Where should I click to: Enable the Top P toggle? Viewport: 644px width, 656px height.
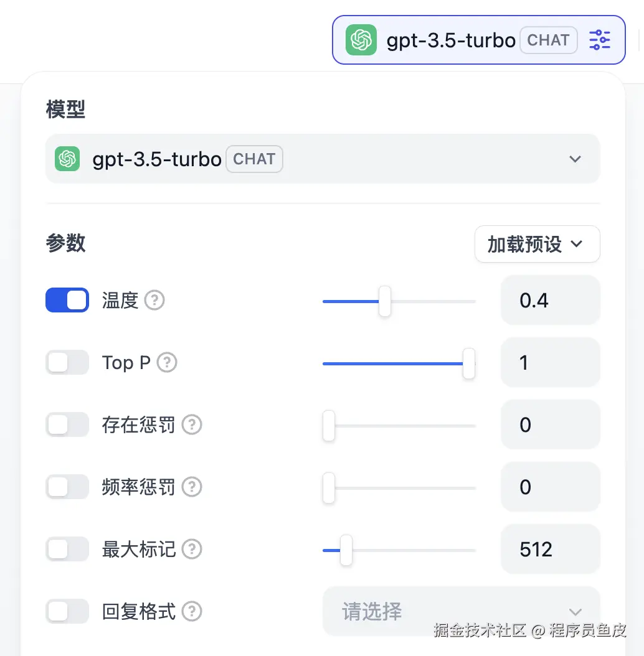click(67, 362)
